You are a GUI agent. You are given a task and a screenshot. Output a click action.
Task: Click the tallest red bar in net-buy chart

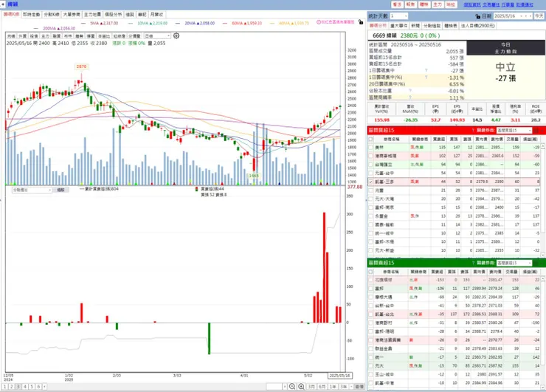click(x=324, y=267)
